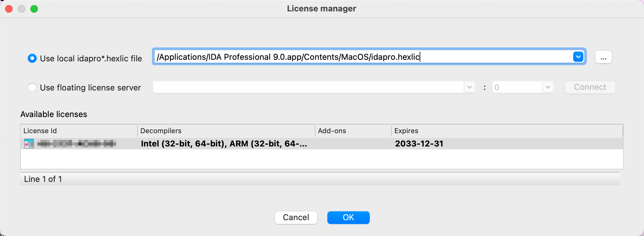The width and height of the screenshot is (644, 236).
Task: Confirm with the OK button
Action: (349, 218)
